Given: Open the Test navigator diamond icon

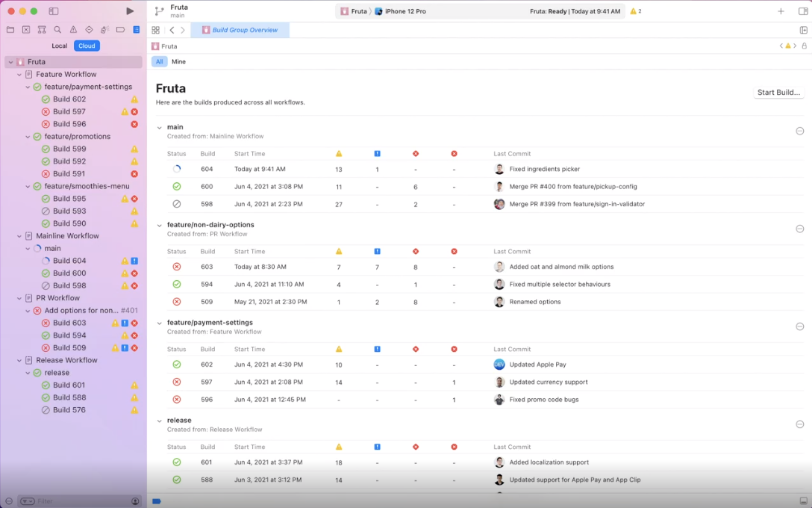Looking at the screenshot, I should 89,30.
